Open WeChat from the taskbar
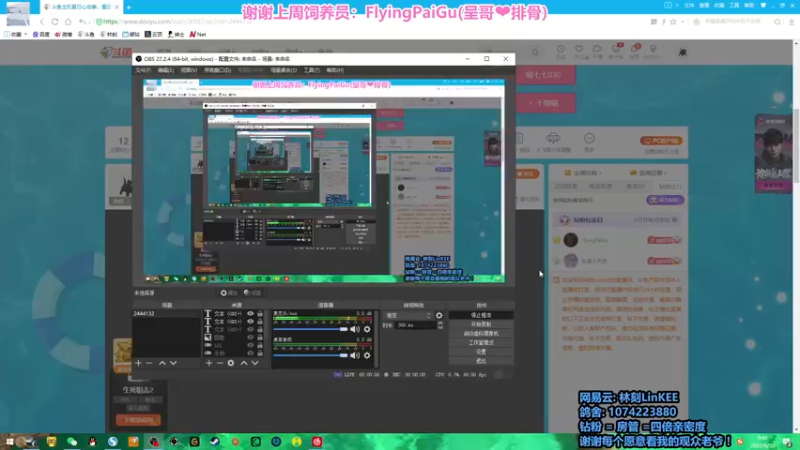This screenshot has height=450, width=800. (x=72, y=441)
